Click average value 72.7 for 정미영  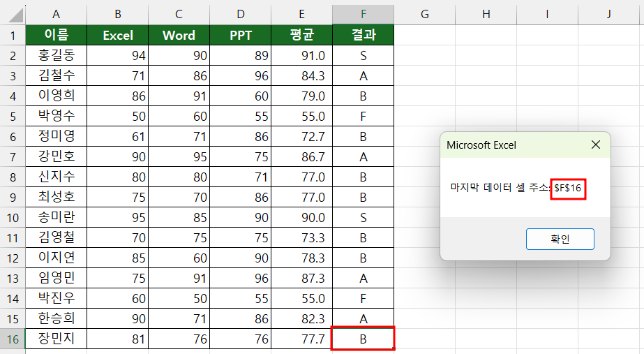coord(301,136)
